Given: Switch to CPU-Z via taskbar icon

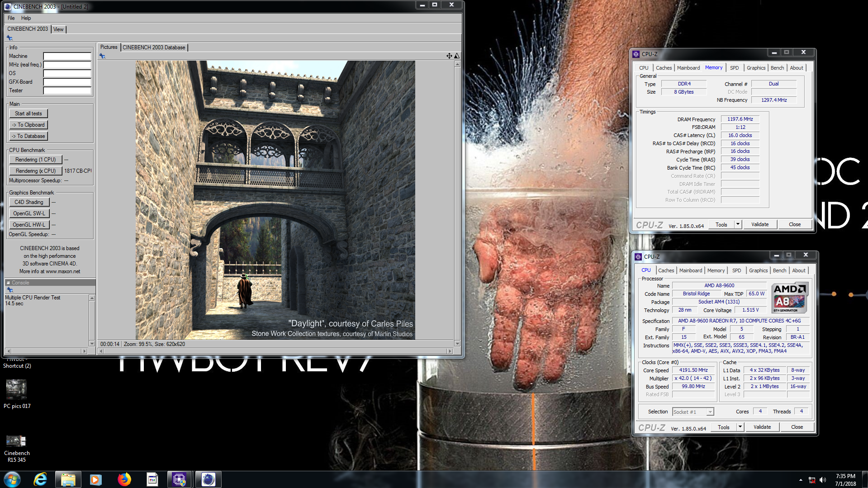Looking at the screenshot, I should [x=179, y=479].
